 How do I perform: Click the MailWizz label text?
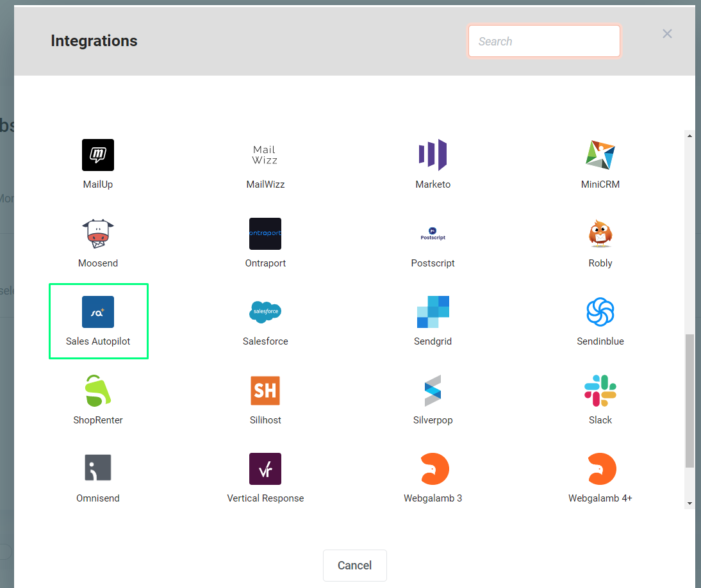coord(265,184)
